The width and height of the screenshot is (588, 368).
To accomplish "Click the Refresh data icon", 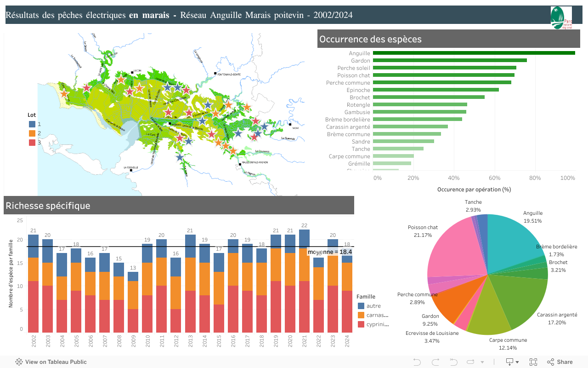I will pos(470,362).
